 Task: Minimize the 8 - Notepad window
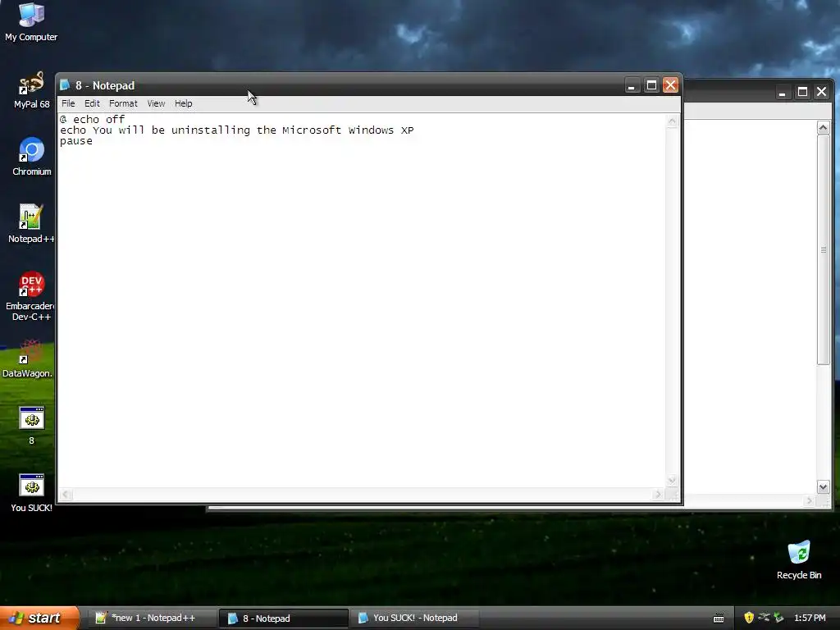(632, 85)
